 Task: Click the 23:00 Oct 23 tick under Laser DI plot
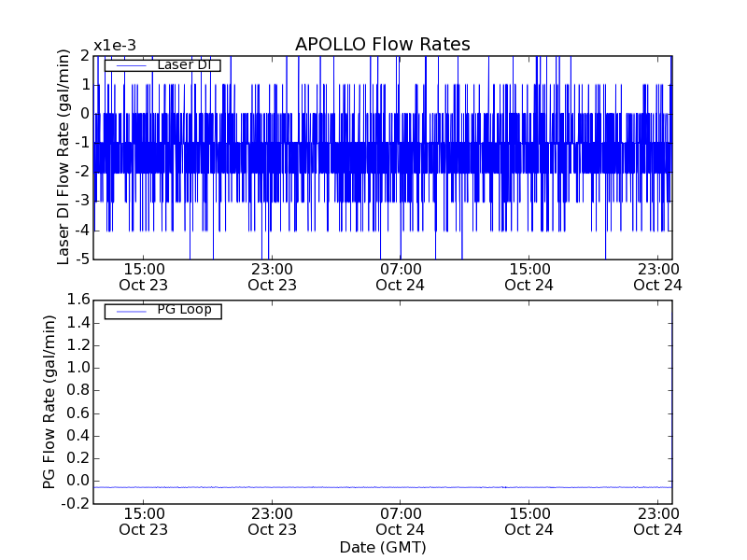[x=272, y=276]
